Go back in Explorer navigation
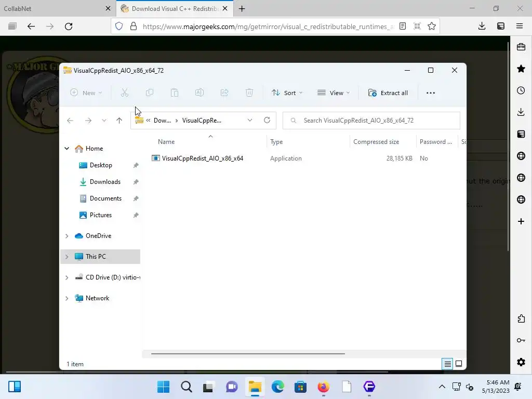This screenshot has height=399, width=532. click(x=70, y=121)
